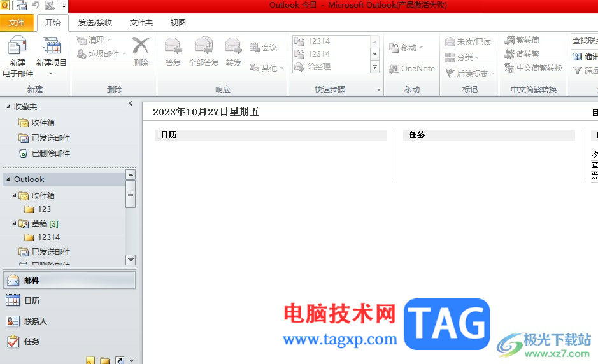This screenshot has height=364, width=598.
Task: Click the Send/Receive quick access icon
Action: 22,5
